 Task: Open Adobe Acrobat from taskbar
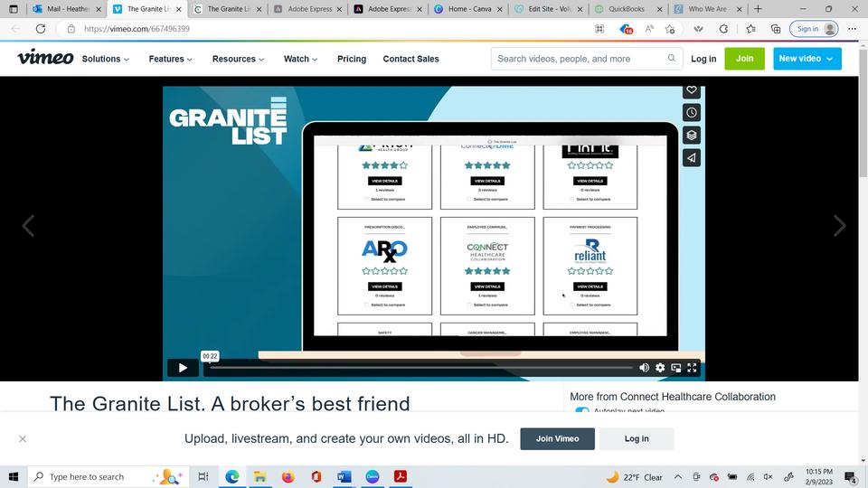(401, 476)
